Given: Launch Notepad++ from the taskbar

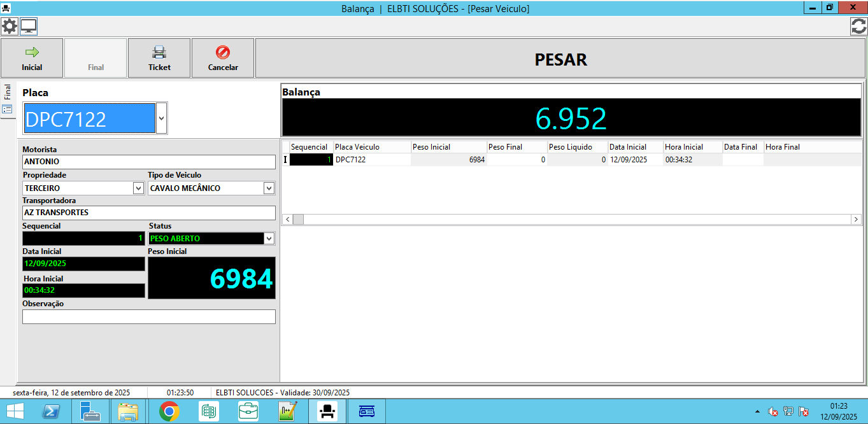Looking at the screenshot, I should (x=288, y=412).
